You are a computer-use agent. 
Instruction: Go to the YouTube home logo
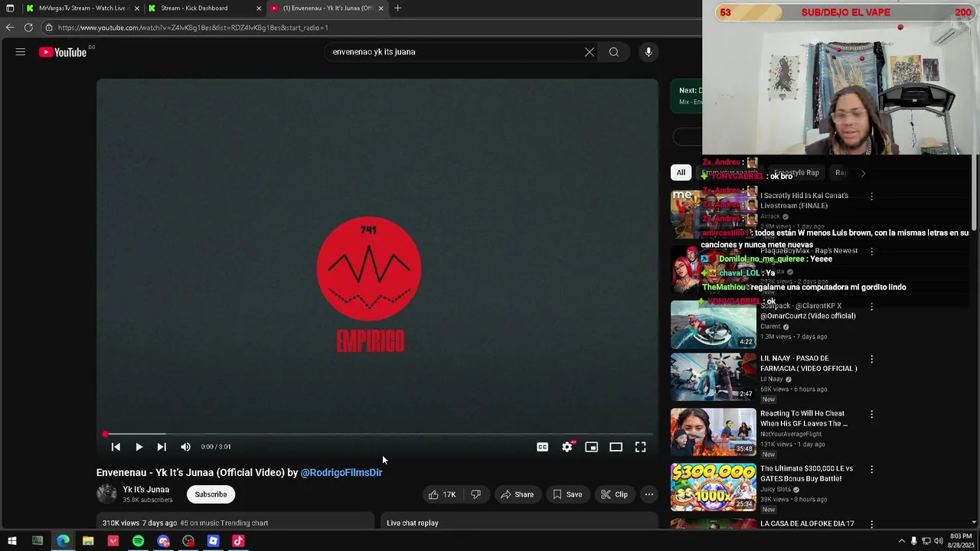(x=63, y=52)
